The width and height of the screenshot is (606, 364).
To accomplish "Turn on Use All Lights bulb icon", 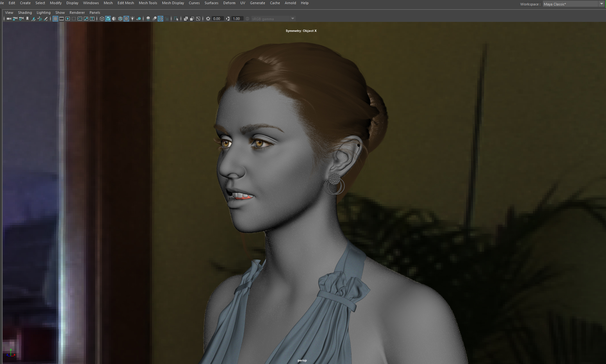I will tap(132, 19).
